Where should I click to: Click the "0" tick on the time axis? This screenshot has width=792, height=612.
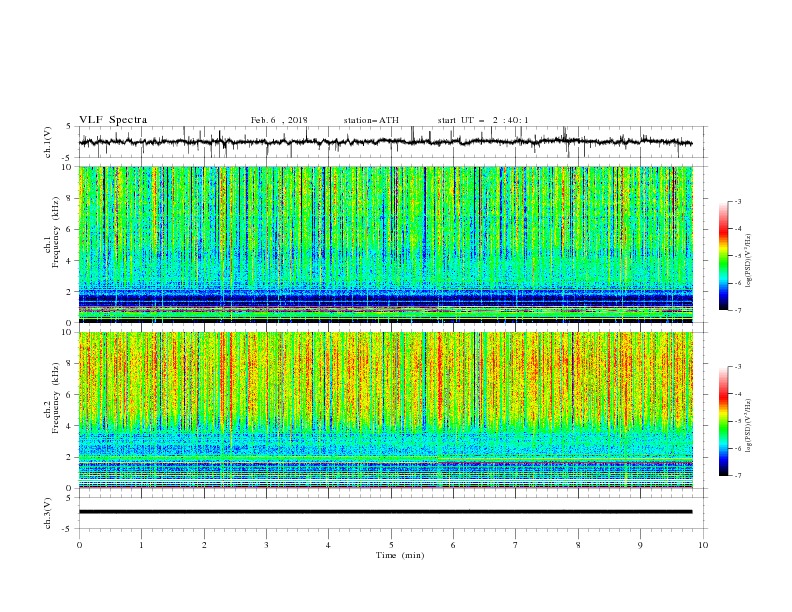click(79, 545)
